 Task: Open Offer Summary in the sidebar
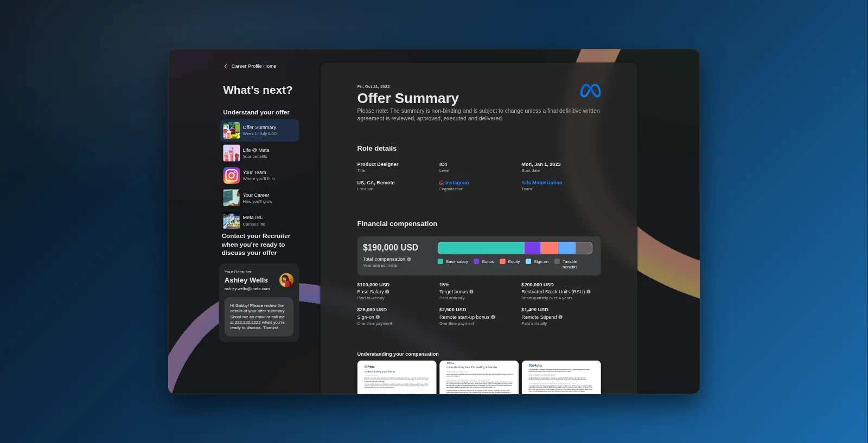[x=260, y=130]
